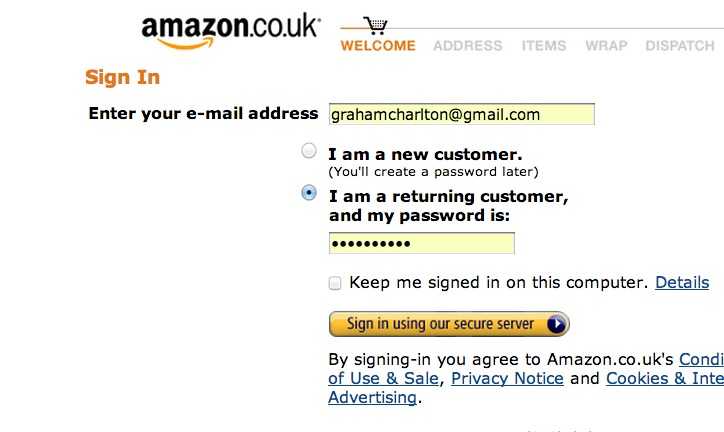Click the e-mail address input field

pyautogui.click(x=461, y=114)
